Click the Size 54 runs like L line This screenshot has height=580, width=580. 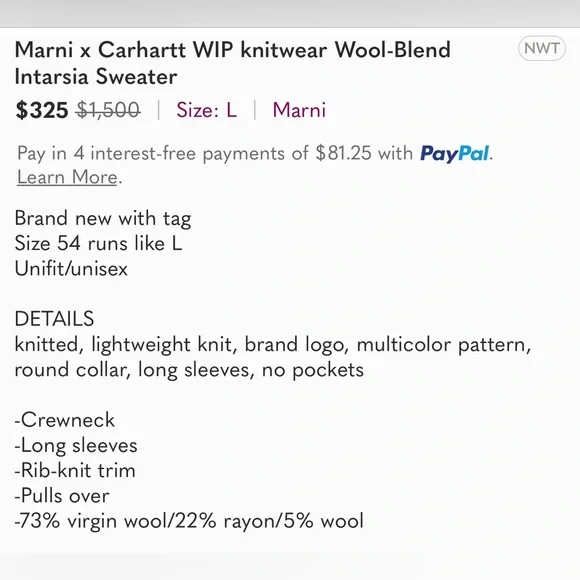pyautogui.click(x=98, y=243)
